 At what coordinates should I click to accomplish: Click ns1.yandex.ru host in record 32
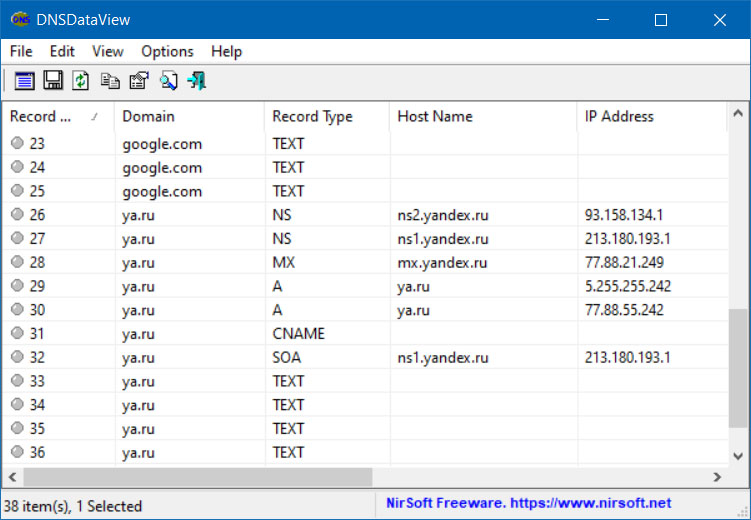pos(443,357)
